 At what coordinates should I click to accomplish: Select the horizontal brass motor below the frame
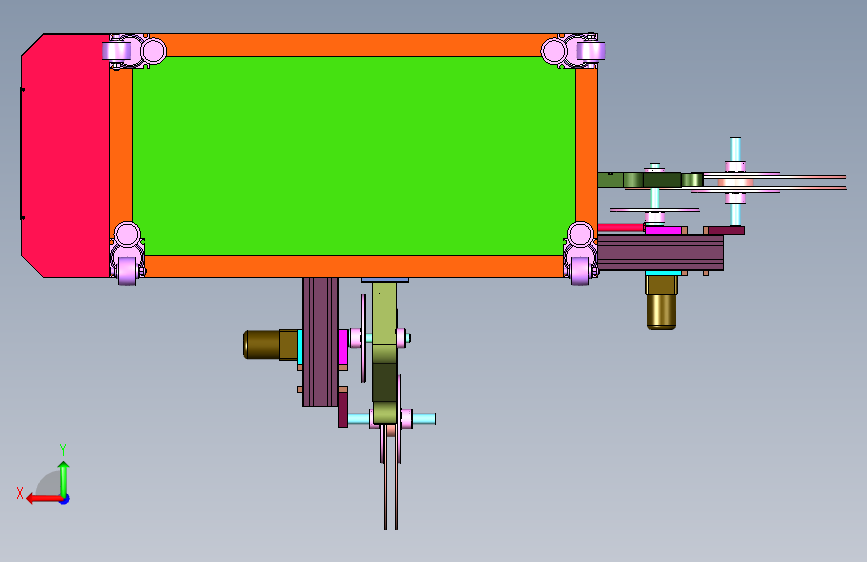coord(270,344)
